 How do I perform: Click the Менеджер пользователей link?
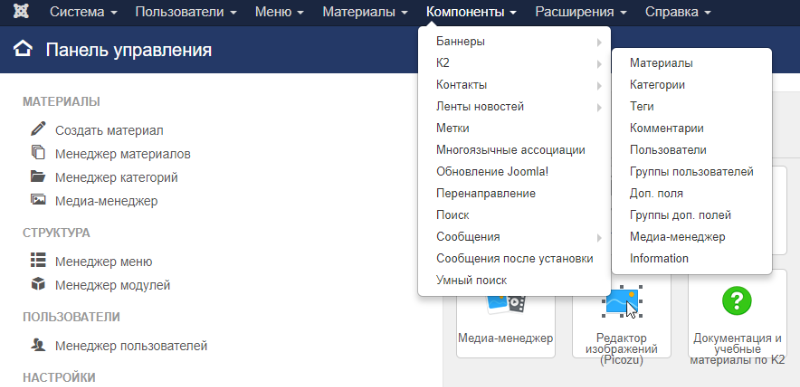(131, 346)
